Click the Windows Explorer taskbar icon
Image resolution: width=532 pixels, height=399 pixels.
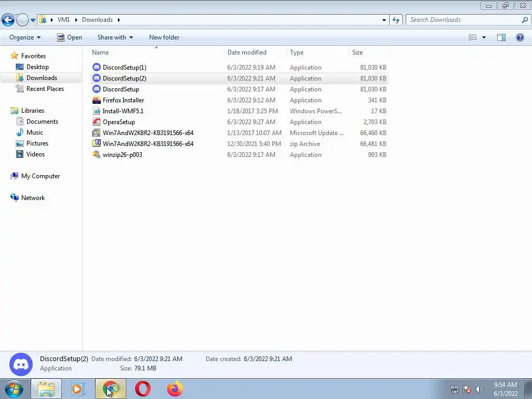(x=46, y=389)
